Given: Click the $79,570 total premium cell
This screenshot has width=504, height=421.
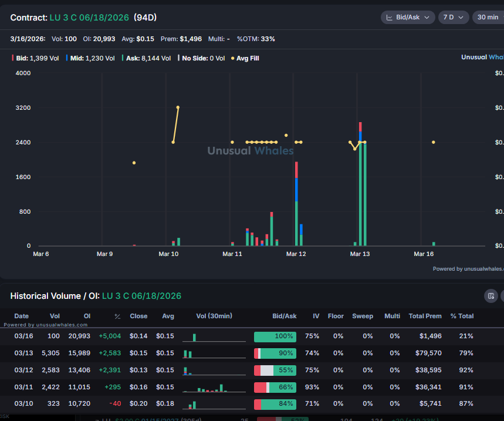Looking at the screenshot, I should pos(428,353).
